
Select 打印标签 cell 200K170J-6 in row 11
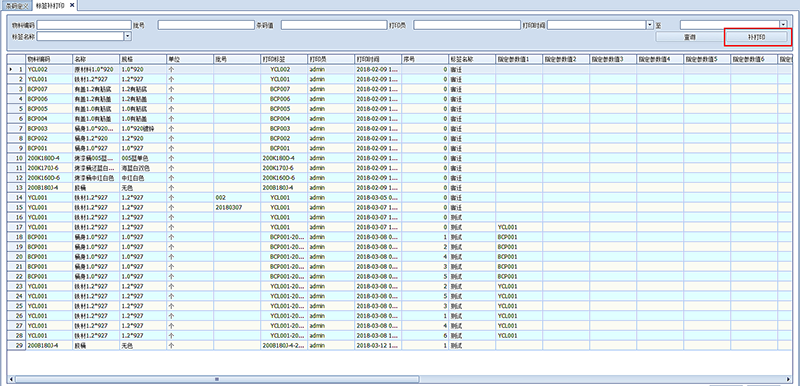point(284,168)
